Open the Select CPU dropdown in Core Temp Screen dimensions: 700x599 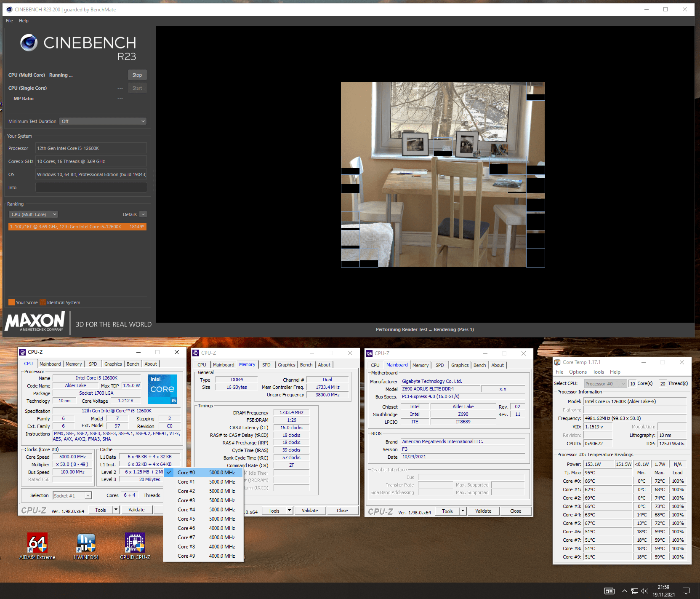pyautogui.click(x=605, y=384)
